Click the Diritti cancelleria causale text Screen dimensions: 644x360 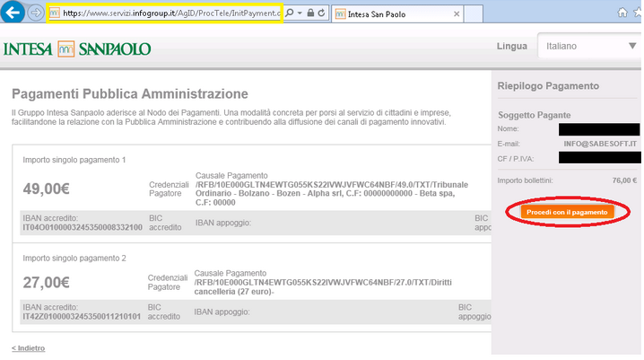pos(323,287)
